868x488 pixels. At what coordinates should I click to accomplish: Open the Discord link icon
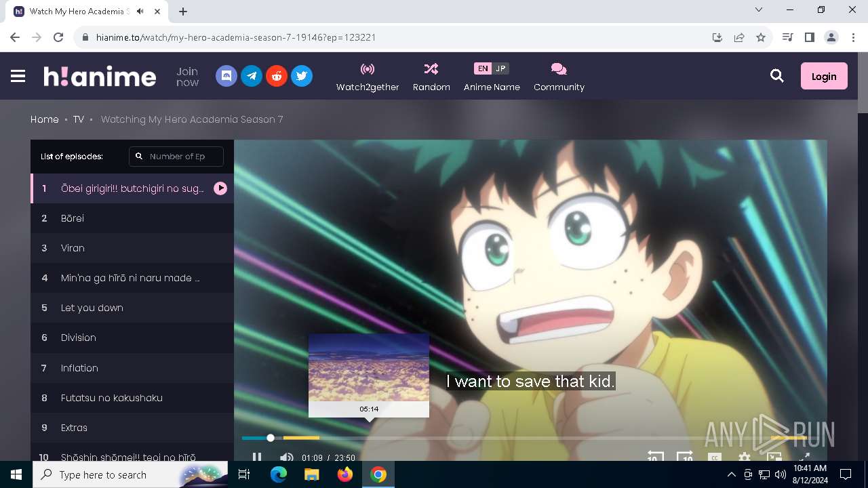point(226,76)
